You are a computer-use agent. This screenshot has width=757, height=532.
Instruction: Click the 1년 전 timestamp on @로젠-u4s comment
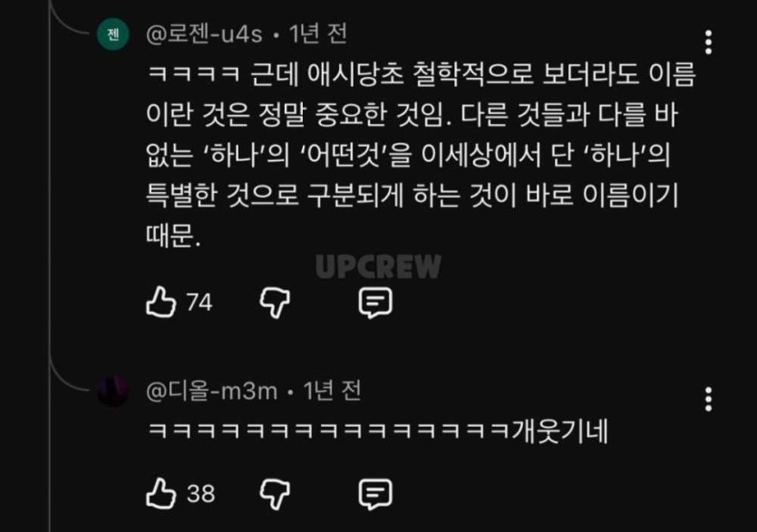coord(317,34)
